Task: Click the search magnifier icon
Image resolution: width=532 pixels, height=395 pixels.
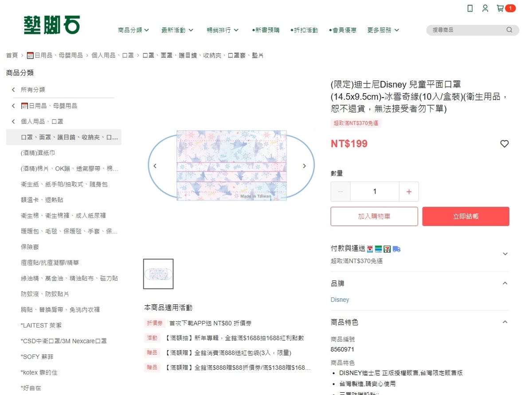Action: [509, 30]
